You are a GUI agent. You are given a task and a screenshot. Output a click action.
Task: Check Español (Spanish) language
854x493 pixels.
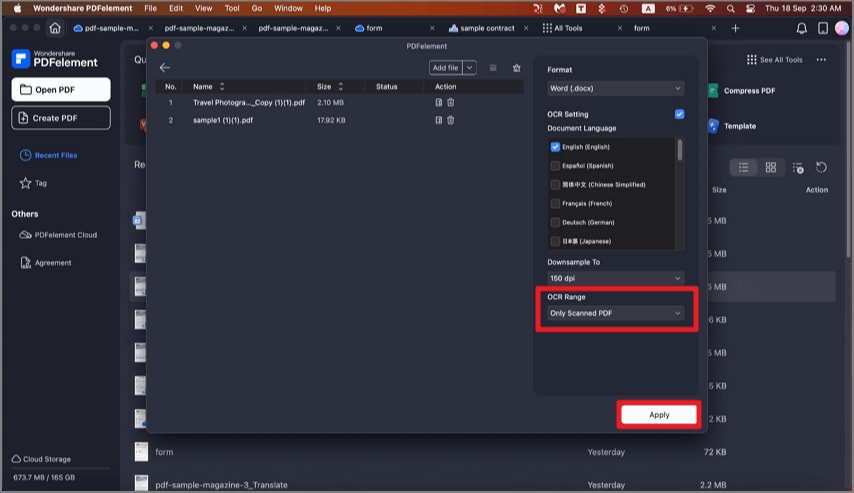point(555,166)
